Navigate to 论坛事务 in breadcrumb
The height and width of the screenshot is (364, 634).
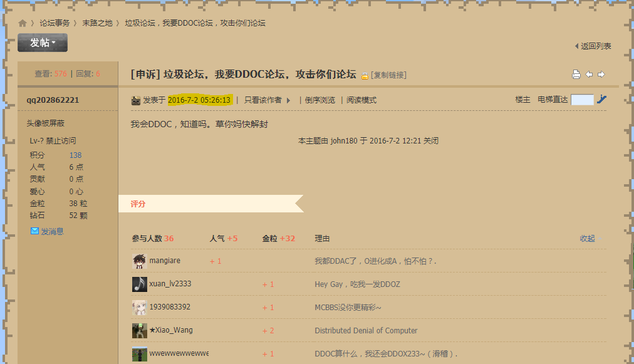55,23
